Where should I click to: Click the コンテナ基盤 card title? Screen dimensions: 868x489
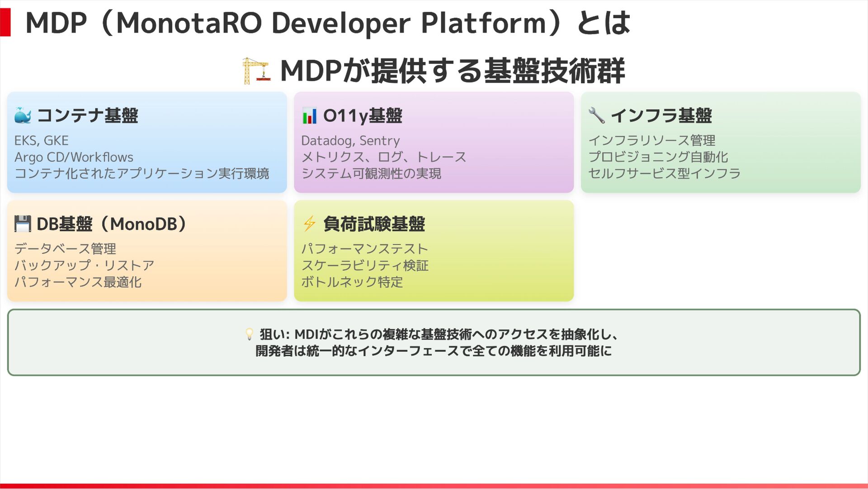[x=87, y=116]
